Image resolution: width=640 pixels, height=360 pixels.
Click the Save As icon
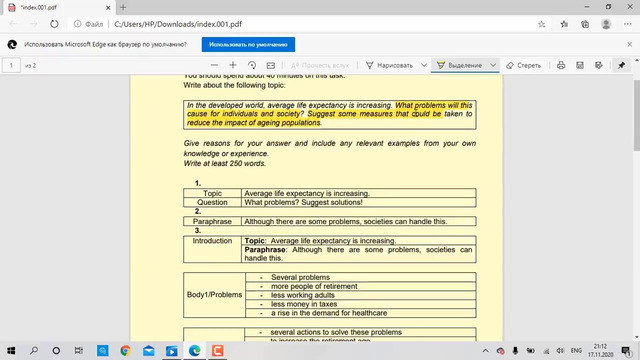point(599,65)
